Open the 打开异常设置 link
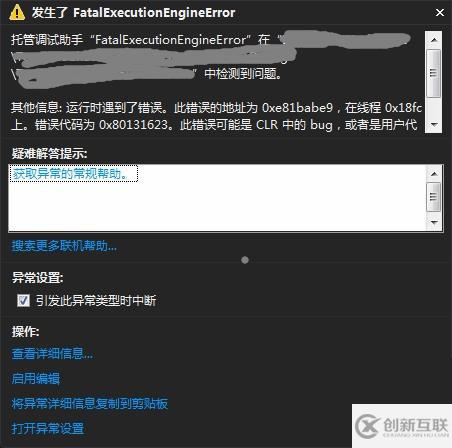 pyautogui.click(x=48, y=429)
